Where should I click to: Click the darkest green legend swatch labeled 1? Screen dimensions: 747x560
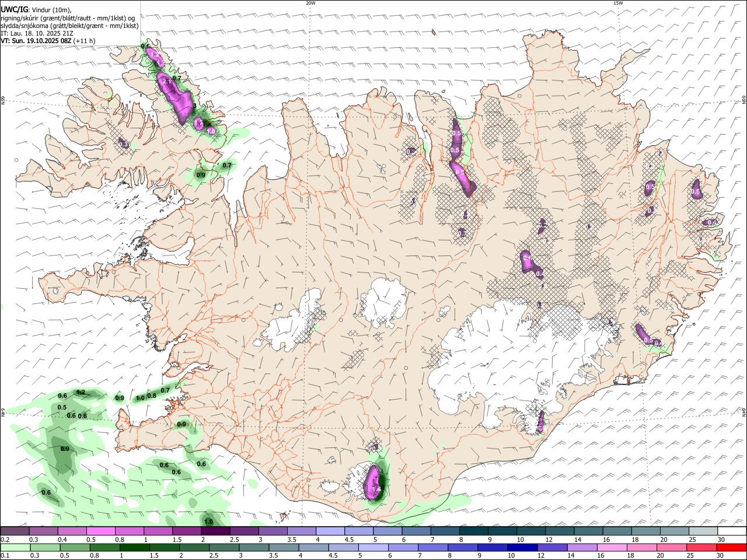(134, 548)
